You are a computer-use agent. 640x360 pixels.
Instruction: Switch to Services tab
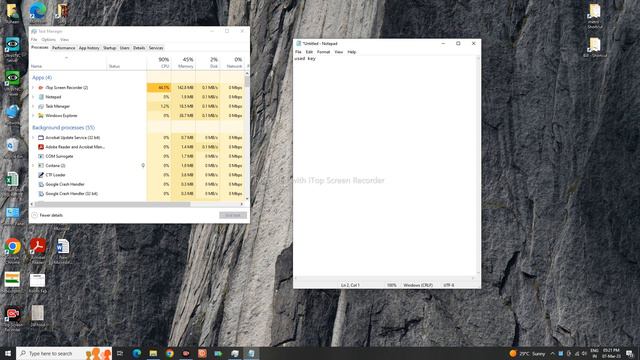click(156, 48)
